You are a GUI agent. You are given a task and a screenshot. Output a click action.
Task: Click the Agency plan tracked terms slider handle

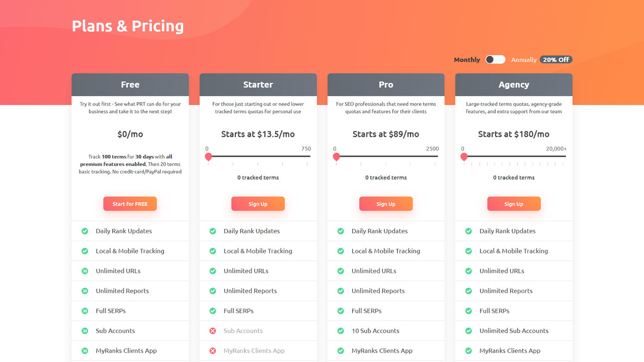[x=464, y=156]
